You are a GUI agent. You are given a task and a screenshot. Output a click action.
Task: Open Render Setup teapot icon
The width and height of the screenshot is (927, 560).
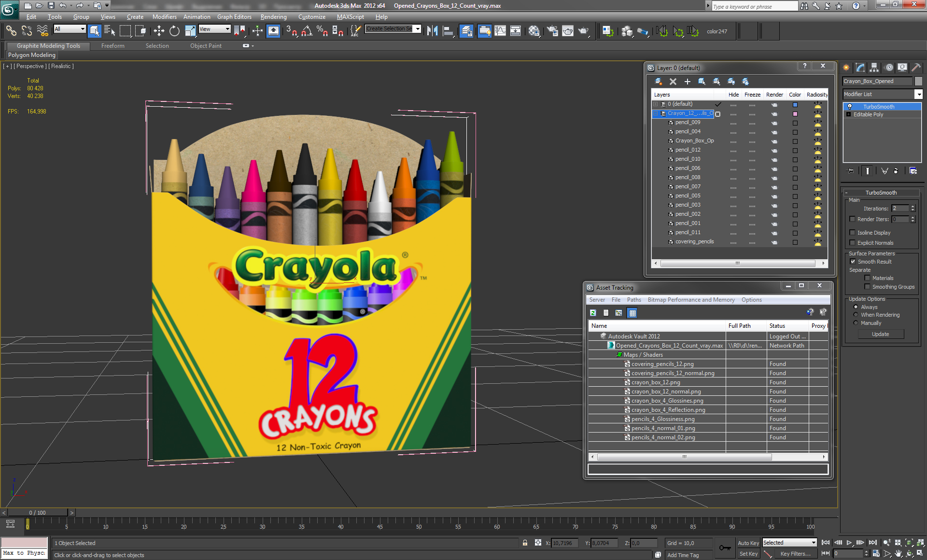pyautogui.click(x=552, y=31)
